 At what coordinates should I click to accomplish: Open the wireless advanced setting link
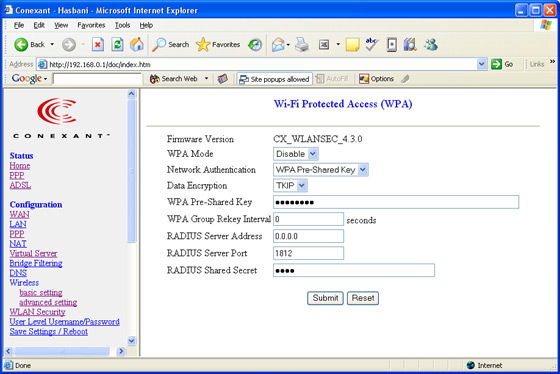pos(48,303)
